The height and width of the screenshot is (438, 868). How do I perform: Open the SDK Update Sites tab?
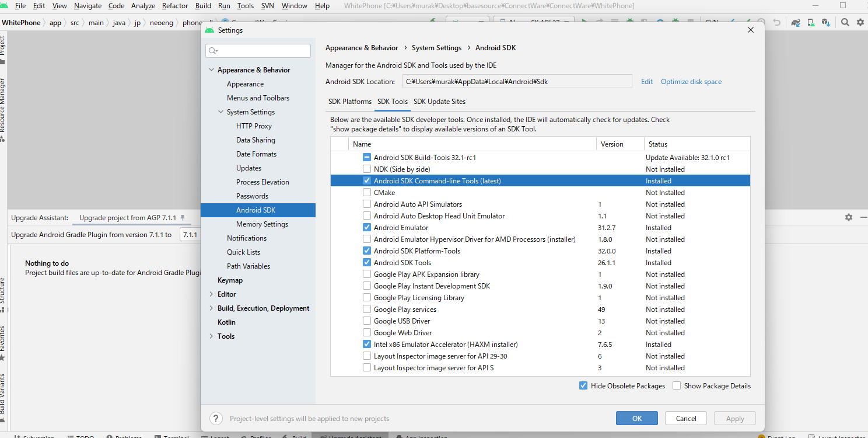click(439, 102)
